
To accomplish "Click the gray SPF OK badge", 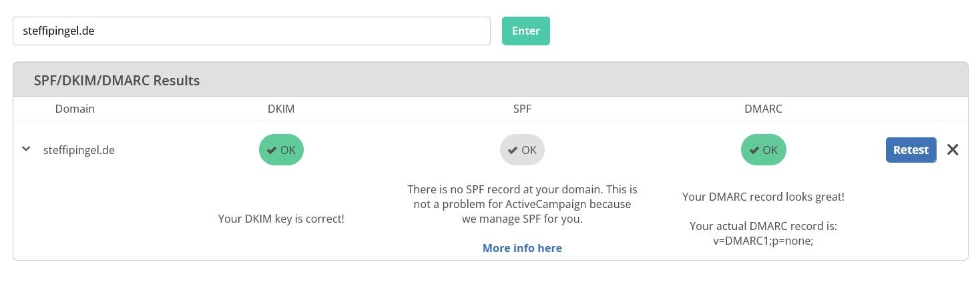I will point(522,150).
